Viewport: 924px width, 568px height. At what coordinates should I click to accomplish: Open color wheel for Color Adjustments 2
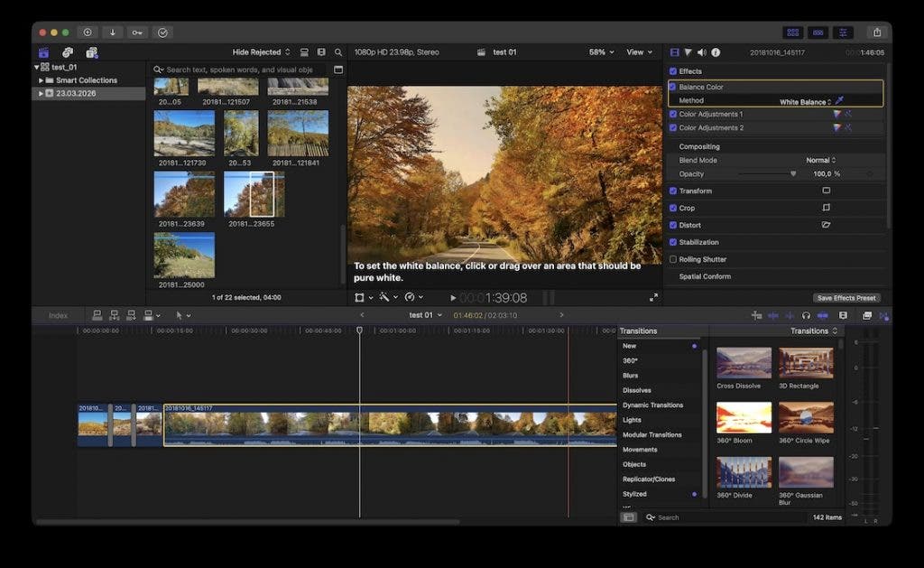(x=836, y=127)
